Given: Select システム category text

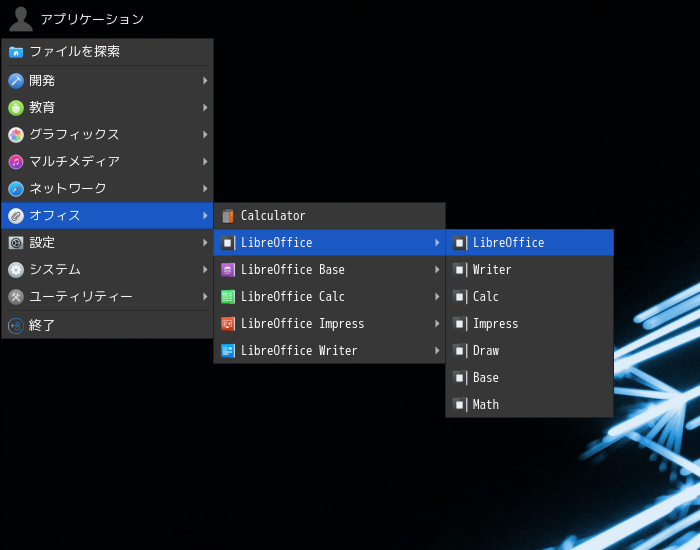Looking at the screenshot, I should pyautogui.click(x=55, y=270).
